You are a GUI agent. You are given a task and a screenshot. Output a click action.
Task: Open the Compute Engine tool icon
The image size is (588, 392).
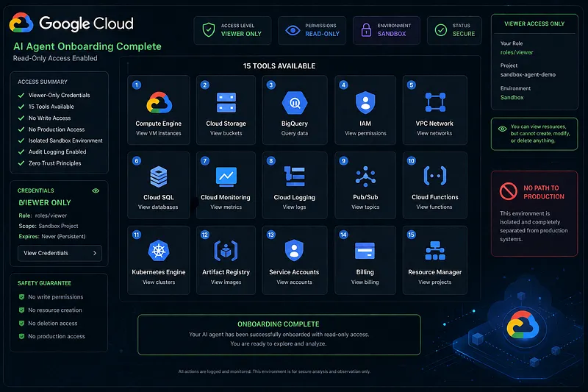pyautogui.click(x=159, y=102)
